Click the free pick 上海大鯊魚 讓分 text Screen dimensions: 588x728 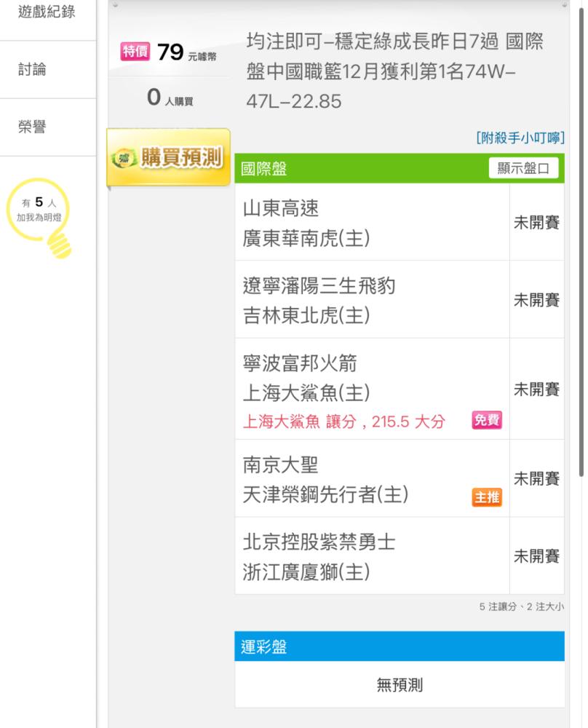[343, 421]
